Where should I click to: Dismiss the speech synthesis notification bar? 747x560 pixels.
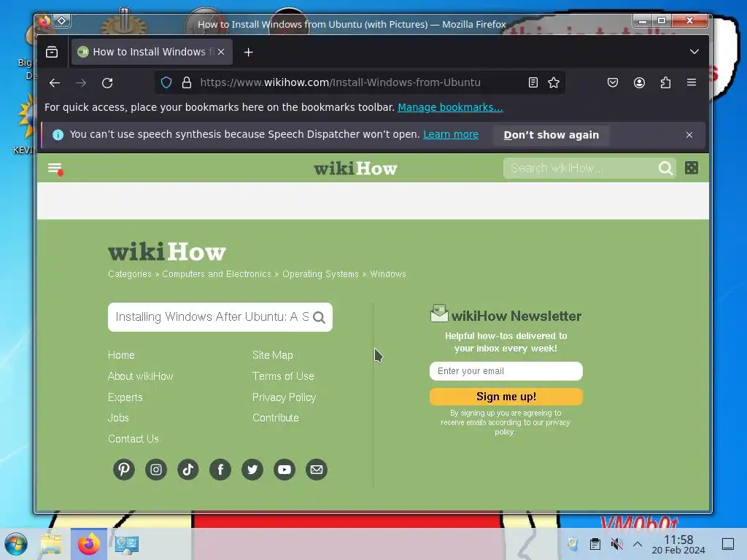(x=689, y=135)
